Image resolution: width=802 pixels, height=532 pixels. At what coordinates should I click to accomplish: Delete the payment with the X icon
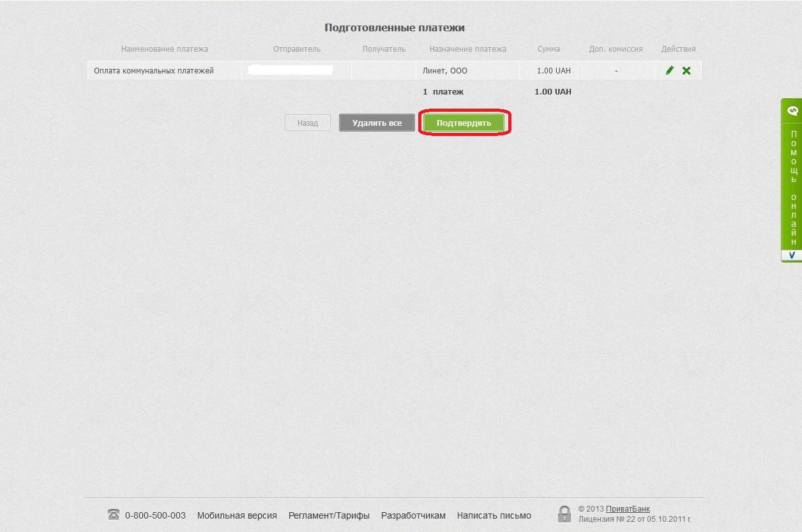[x=686, y=71]
